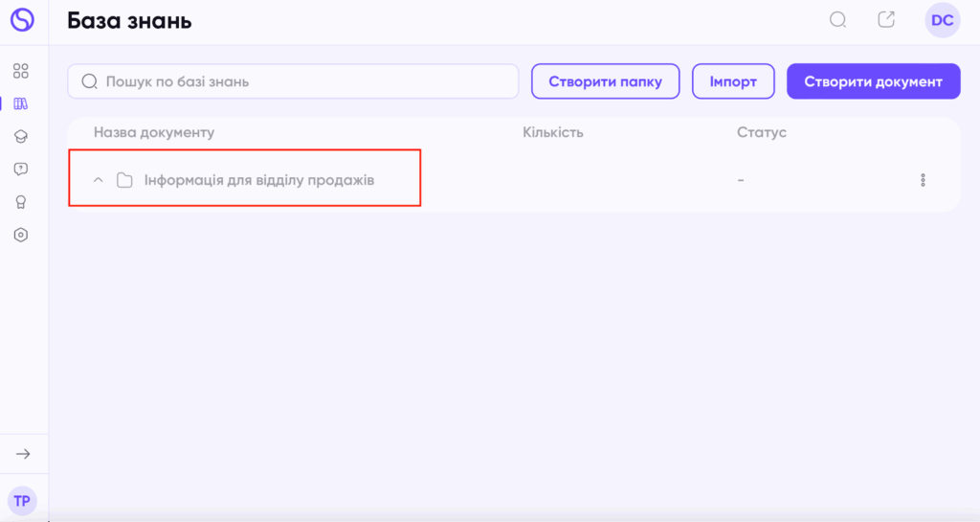Click the app logo at top left
980x522 pixels.
tap(22, 20)
